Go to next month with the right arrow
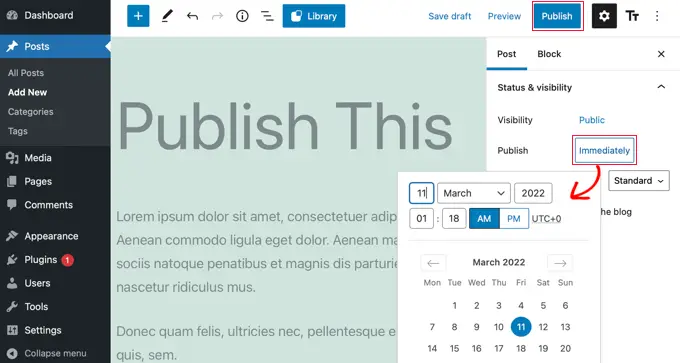 pyautogui.click(x=560, y=263)
